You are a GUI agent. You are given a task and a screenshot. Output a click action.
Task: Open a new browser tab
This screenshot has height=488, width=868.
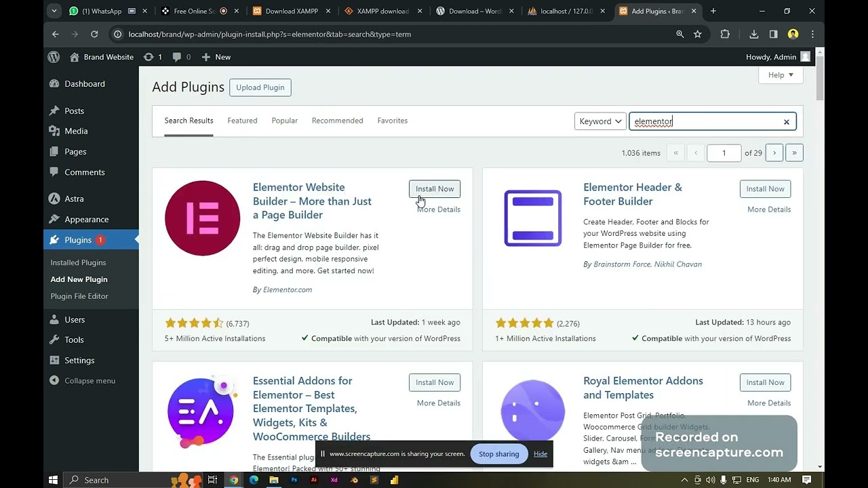click(713, 11)
